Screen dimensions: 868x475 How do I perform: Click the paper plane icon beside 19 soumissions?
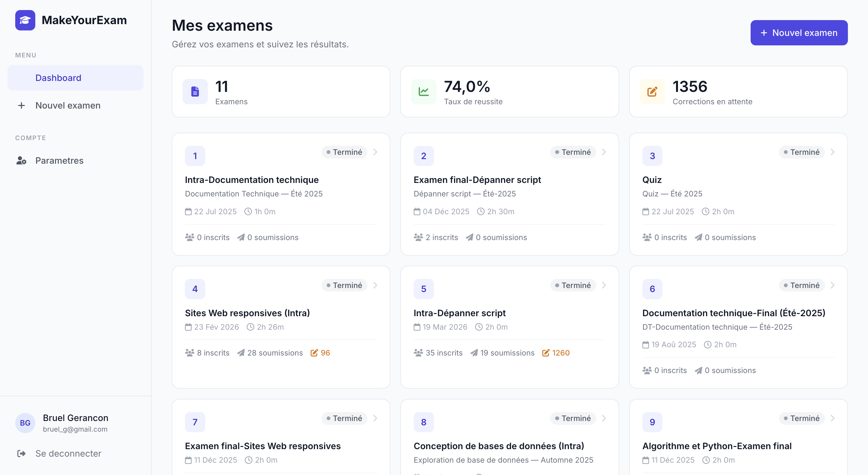474,353
